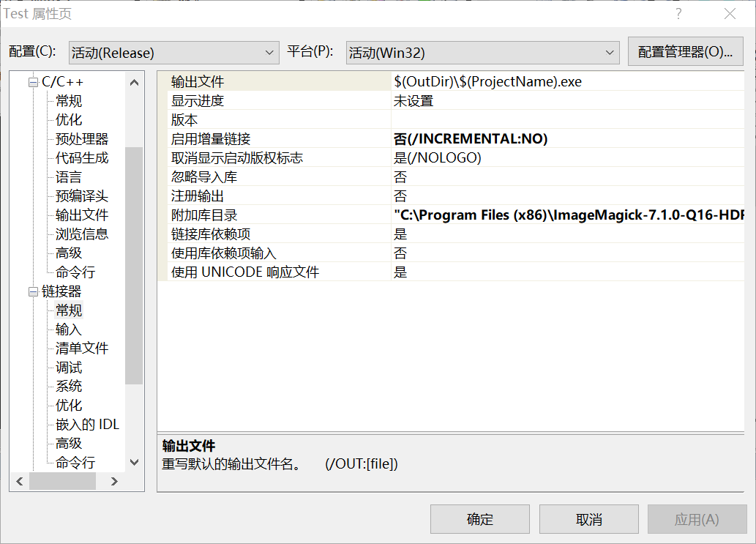Collapse the 链接器 tree node
This screenshot has height=544, width=756.
coord(33,291)
